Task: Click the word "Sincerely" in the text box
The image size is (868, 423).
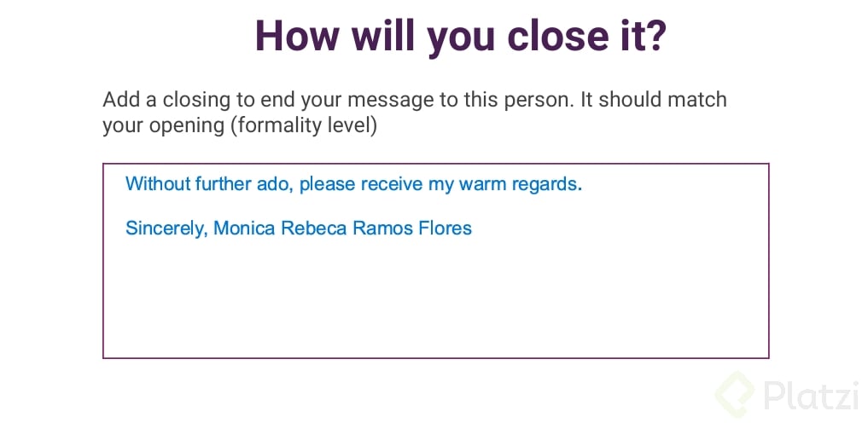Action: tap(165, 228)
